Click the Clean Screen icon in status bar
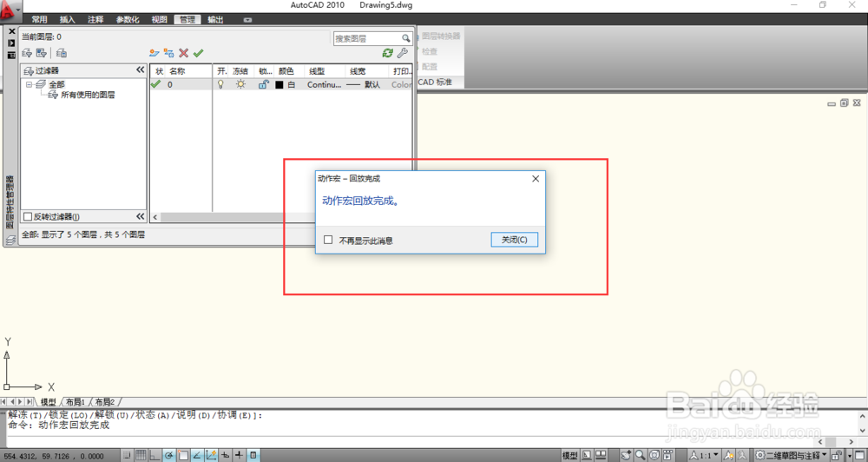 point(859,455)
